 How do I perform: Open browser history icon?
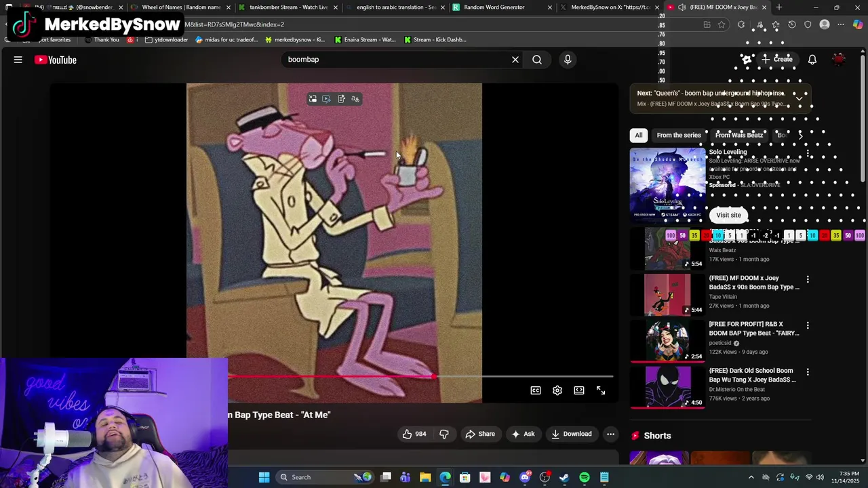point(792,24)
